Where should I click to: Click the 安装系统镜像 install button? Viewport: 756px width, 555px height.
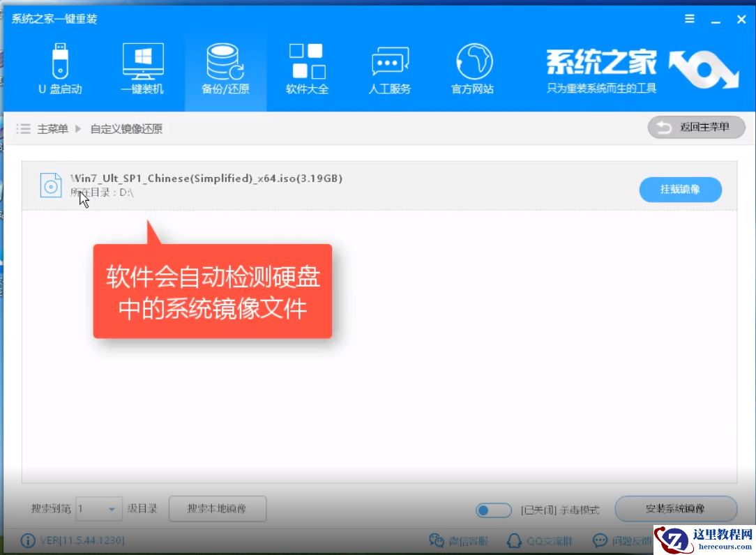674,509
